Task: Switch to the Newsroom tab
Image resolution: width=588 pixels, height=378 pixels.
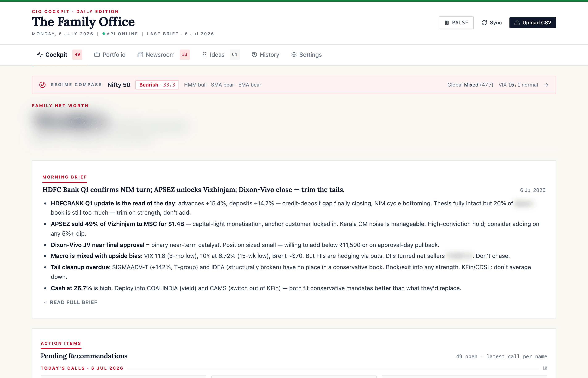Action: (163, 54)
